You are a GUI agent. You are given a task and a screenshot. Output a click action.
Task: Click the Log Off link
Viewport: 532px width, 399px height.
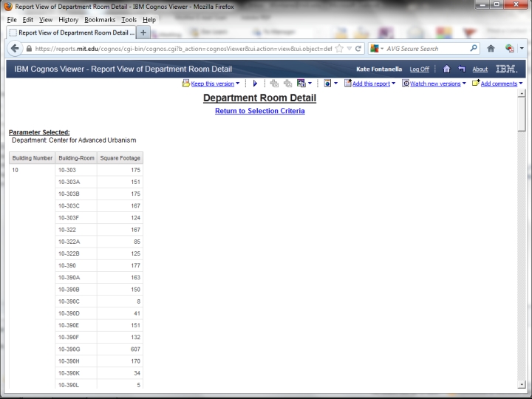coord(419,69)
